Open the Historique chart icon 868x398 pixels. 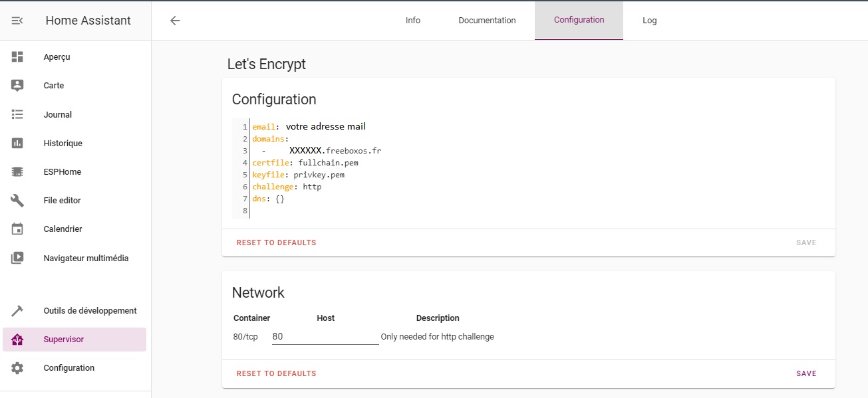[17, 144]
